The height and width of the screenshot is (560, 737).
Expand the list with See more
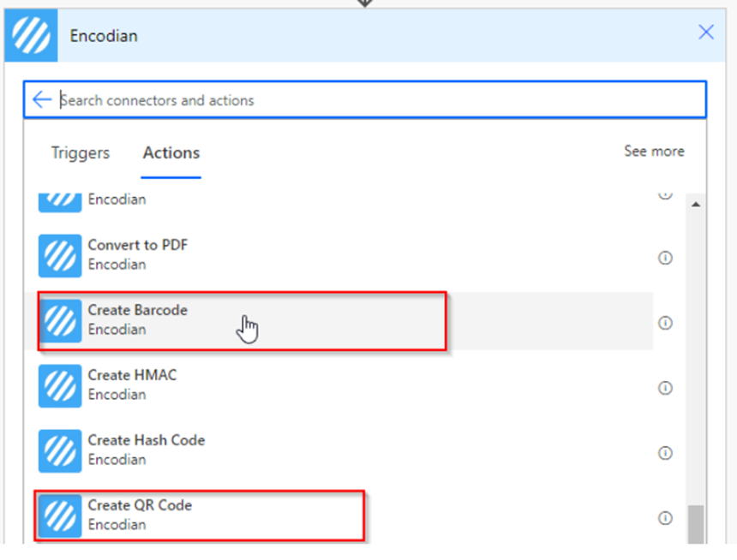point(654,152)
